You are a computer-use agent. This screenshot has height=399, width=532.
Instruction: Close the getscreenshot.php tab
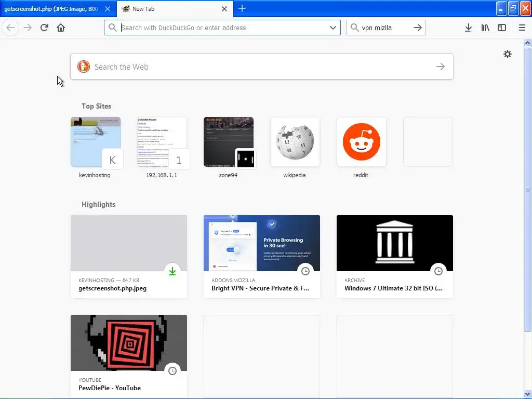[108, 9]
